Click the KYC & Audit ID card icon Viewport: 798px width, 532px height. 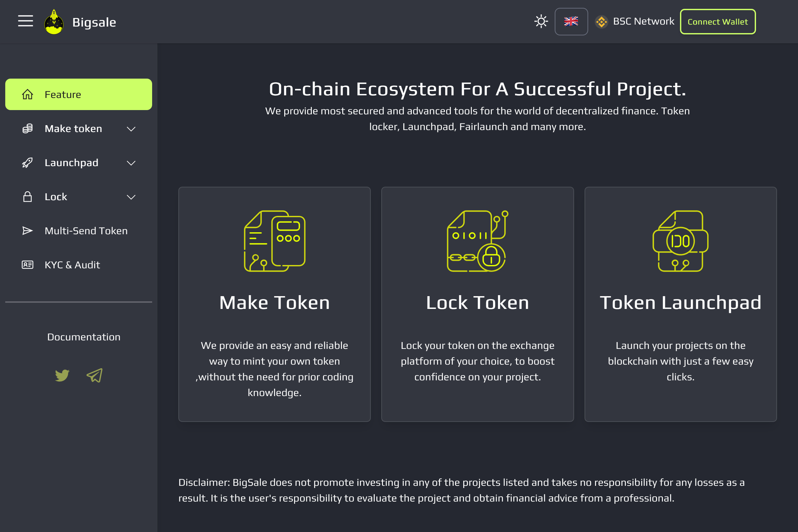coord(28,265)
